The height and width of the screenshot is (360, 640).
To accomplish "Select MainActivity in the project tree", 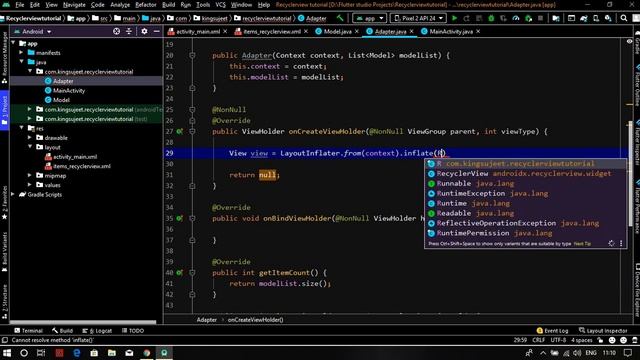I will click(x=69, y=91).
